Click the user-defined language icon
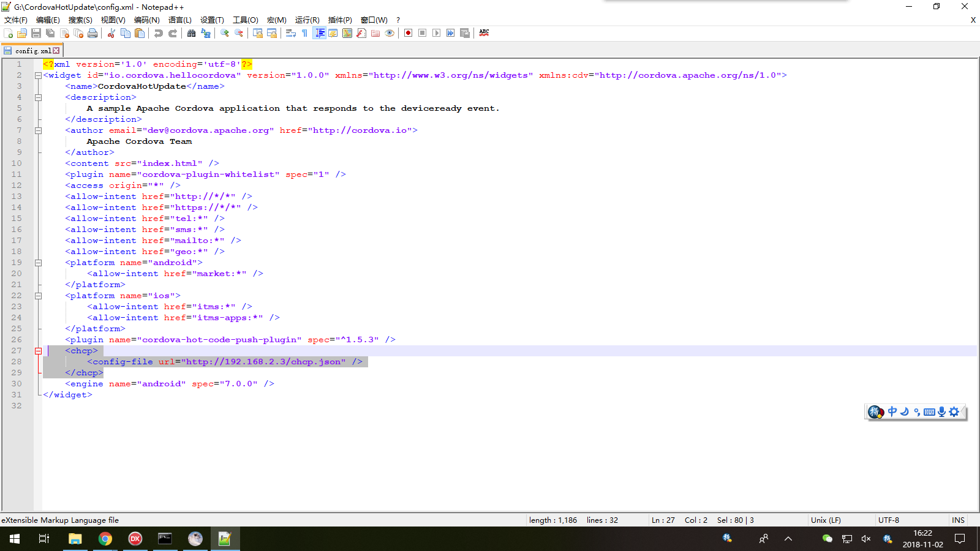The height and width of the screenshot is (551, 980). click(333, 33)
